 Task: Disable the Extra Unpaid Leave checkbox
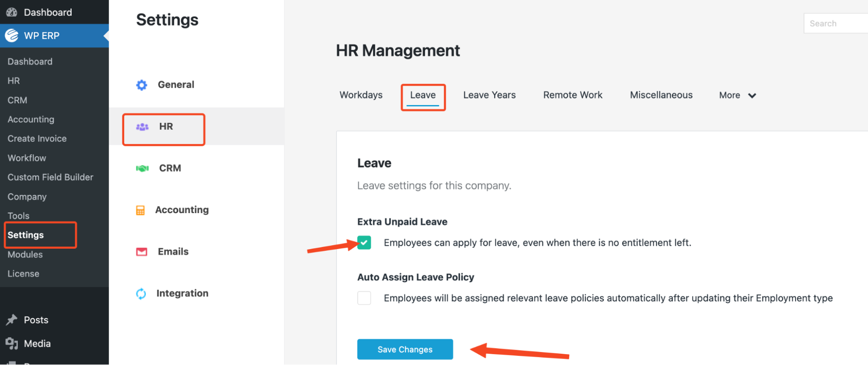click(364, 243)
